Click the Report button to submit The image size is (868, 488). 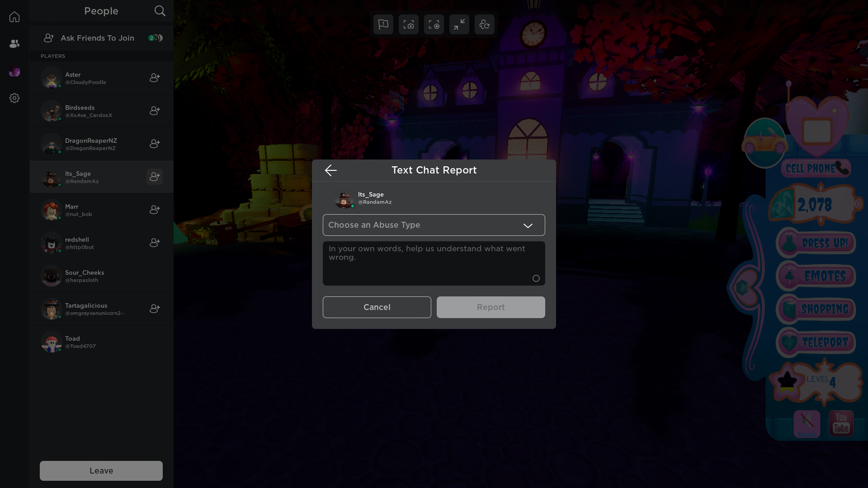[x=491, y=307]
